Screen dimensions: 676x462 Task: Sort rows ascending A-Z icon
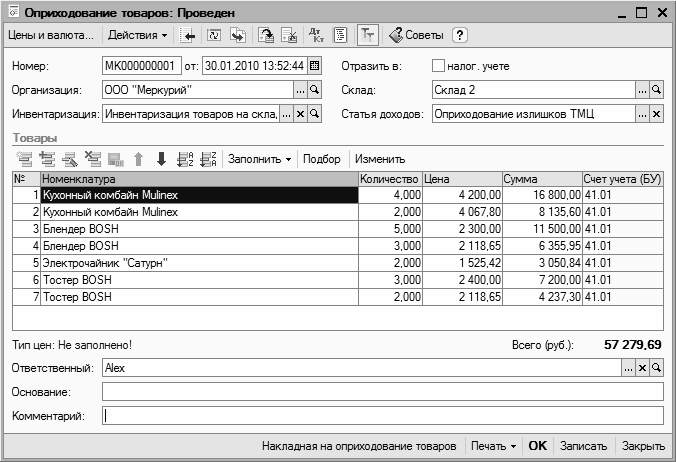tap(185, 159)
